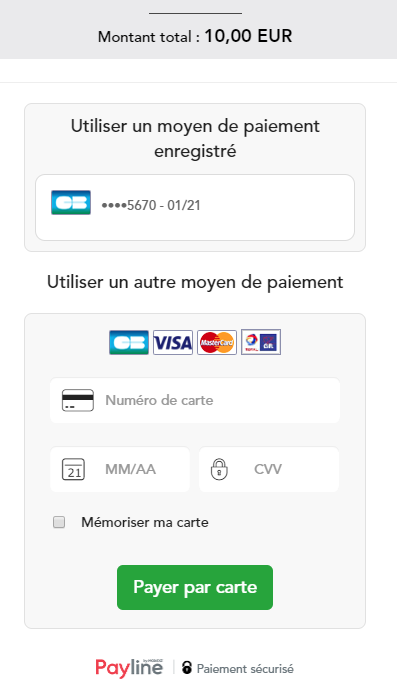Choose the MasterCard brand icon
Image resolution: width=397 pixels, height=692 pixels.
coord(217,342)
